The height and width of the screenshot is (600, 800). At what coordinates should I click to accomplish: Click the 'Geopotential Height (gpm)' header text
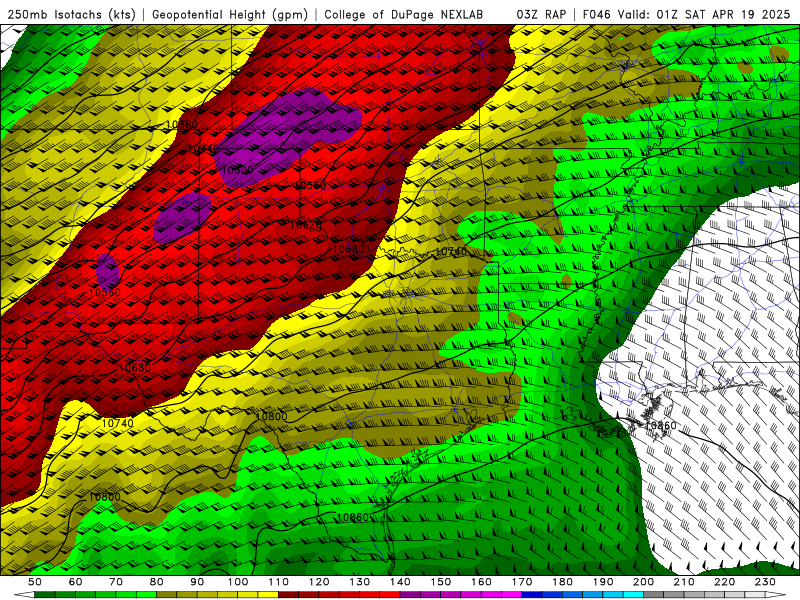(230, 15)
